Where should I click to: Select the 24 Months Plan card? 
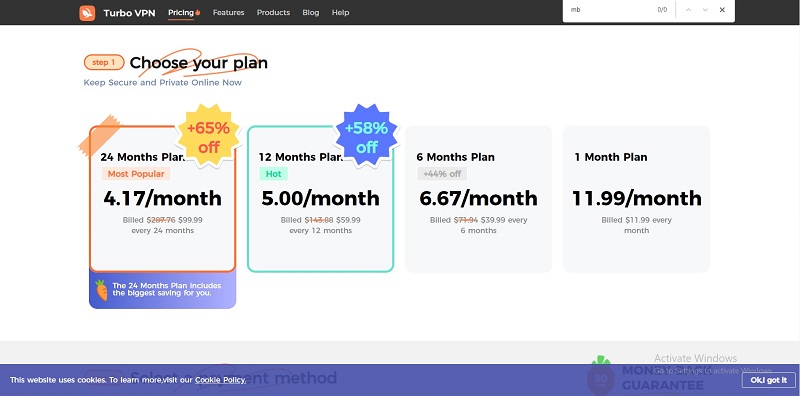(x=162, y=199)
